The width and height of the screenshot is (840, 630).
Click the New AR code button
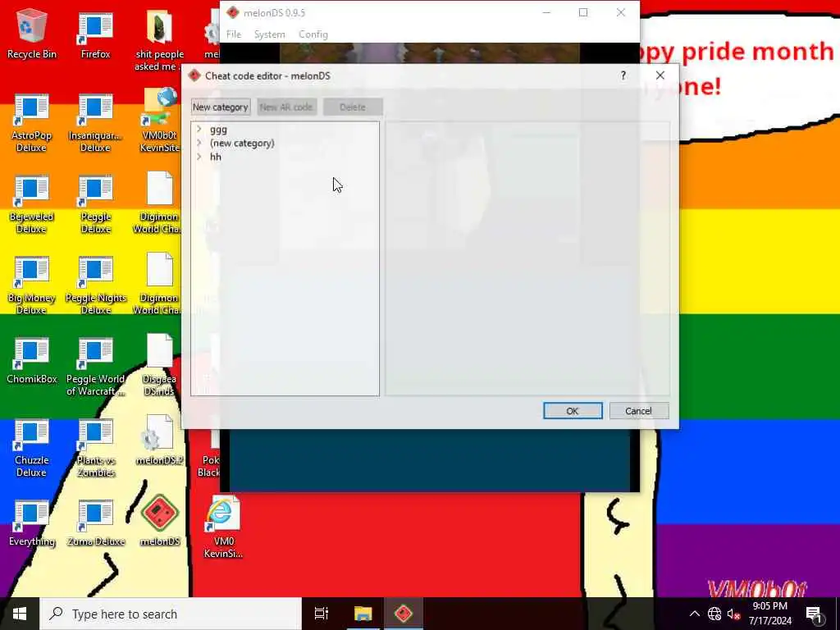point(286,107)
